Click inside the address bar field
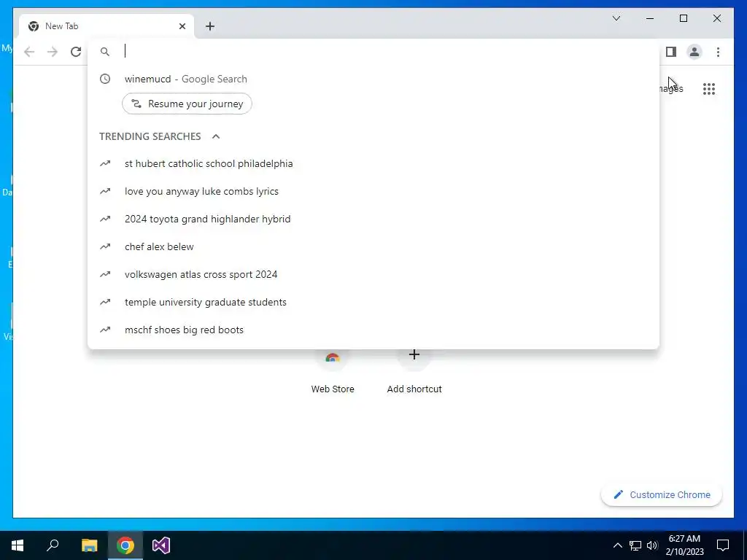This screenshot has height=560, width=747. pyautogui.click(x=373, y=52)
